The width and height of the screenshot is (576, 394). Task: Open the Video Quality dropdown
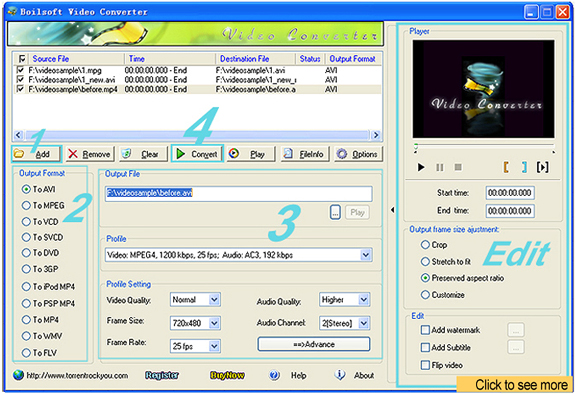click(x=214, y=300)
